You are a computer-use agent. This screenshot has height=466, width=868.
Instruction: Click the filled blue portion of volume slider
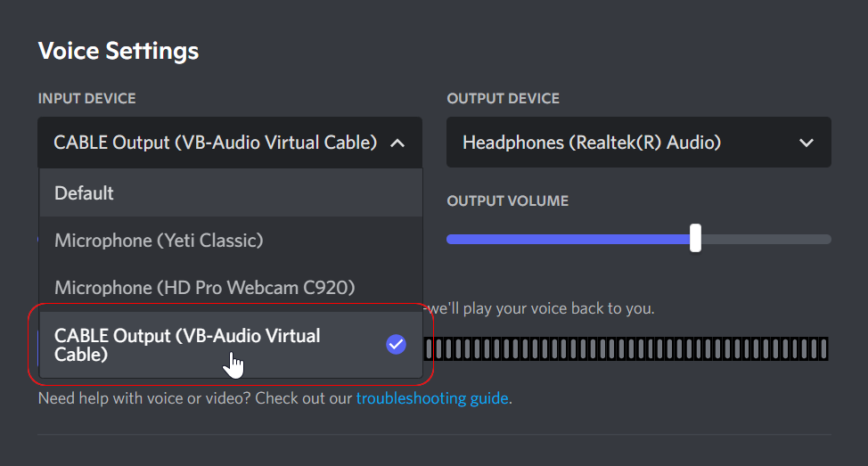(x=569, y=239)
